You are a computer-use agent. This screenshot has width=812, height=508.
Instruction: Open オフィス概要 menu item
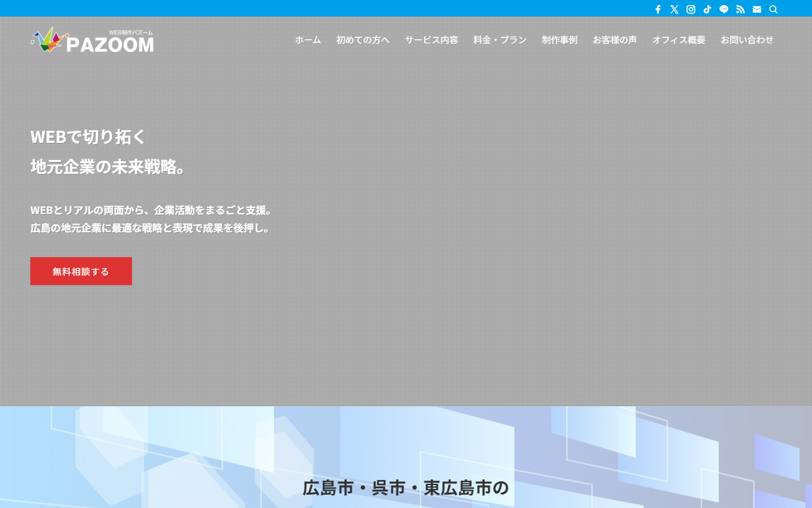point(679,40)
